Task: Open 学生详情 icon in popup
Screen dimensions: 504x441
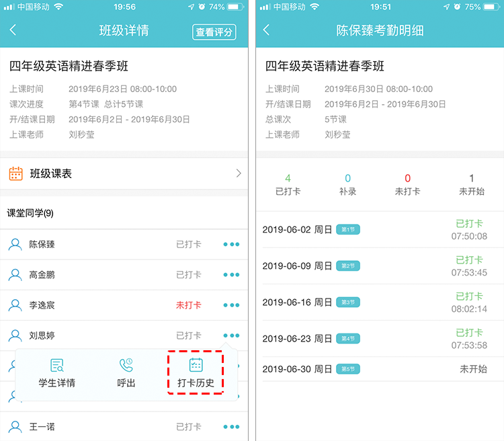Action: coord(57,365)
